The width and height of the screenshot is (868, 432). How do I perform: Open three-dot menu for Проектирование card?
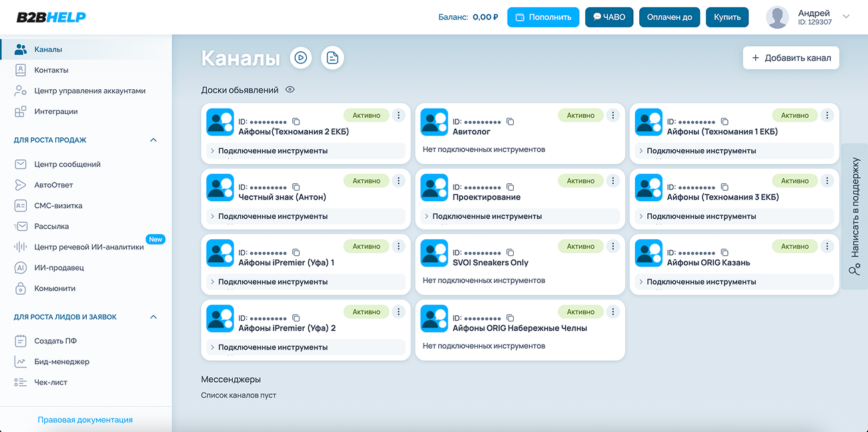[x=612, y=181]
